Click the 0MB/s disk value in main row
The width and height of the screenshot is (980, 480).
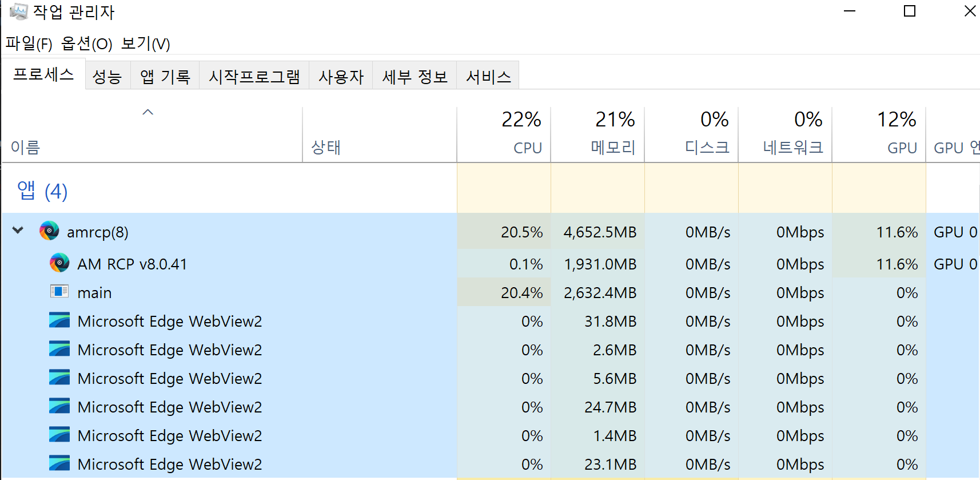click(708, 292)
